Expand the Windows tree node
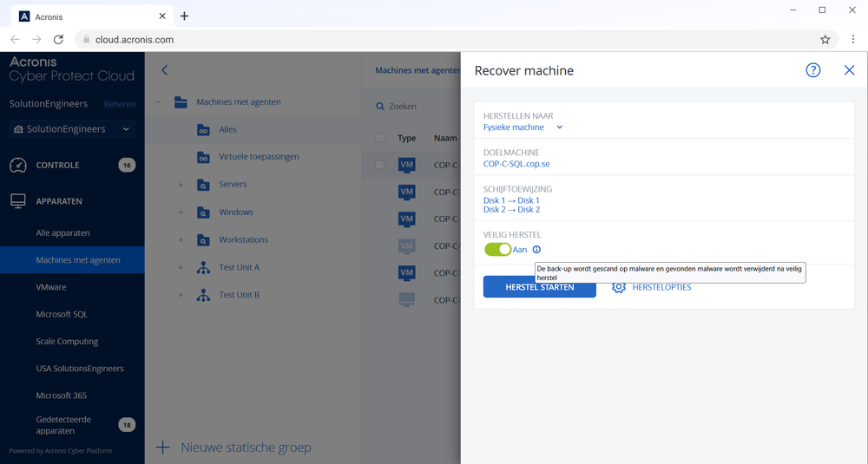 click(x=181, y=212)
